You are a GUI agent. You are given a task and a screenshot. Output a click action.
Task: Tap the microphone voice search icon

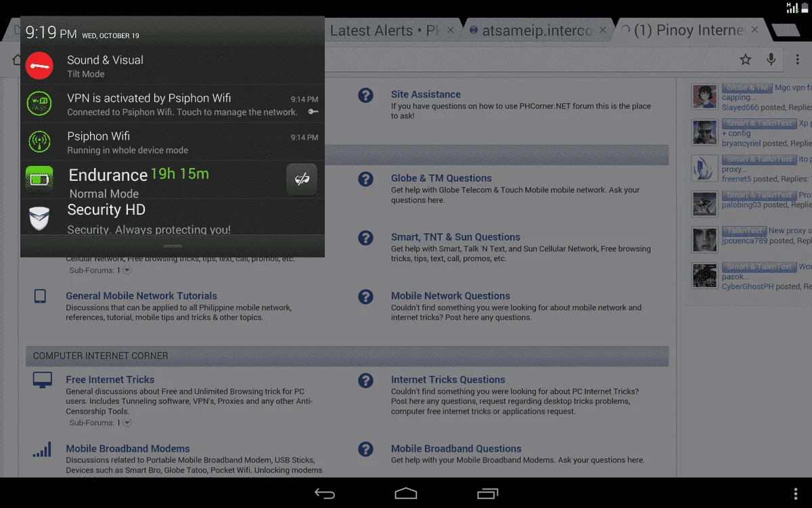tap(771, 60)
